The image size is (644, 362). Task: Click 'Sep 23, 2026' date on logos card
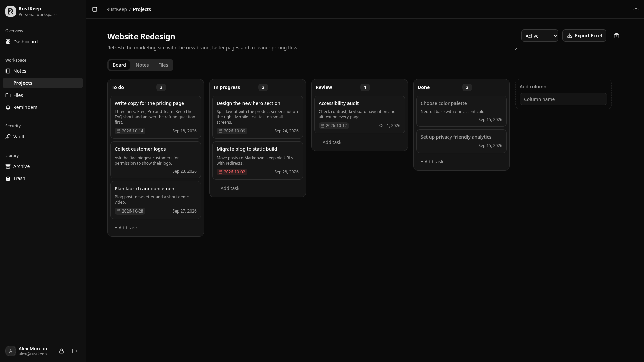[x=184, y=171]
